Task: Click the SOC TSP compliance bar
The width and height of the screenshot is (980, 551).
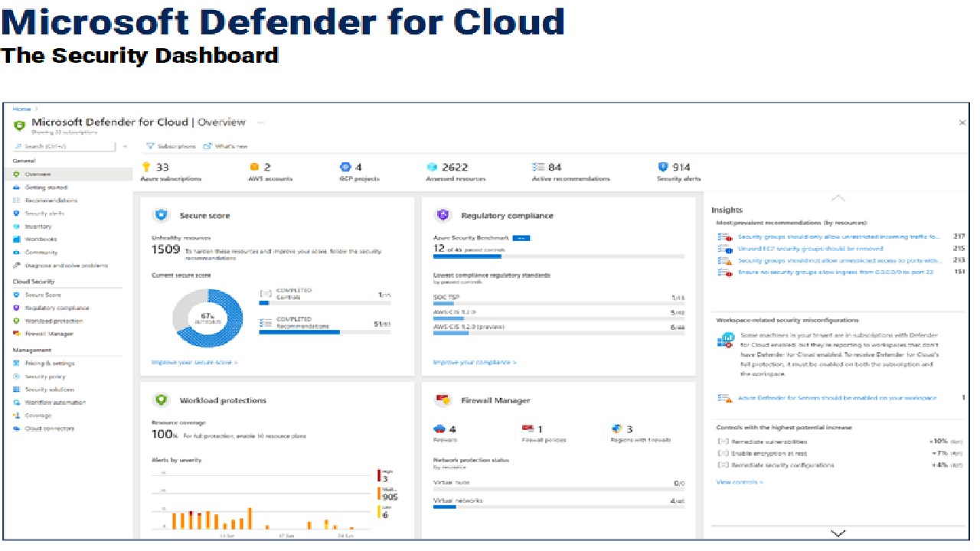Action: tap(560, 304)
